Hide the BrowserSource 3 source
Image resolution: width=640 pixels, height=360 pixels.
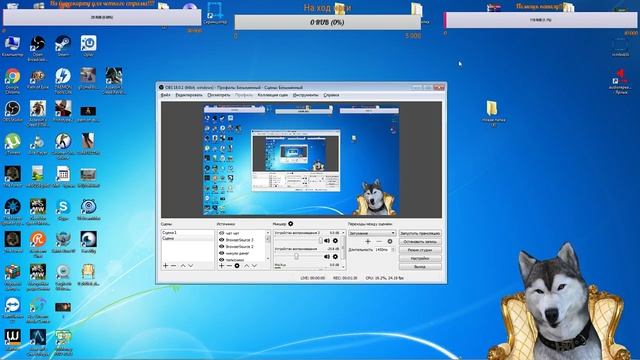222,240
